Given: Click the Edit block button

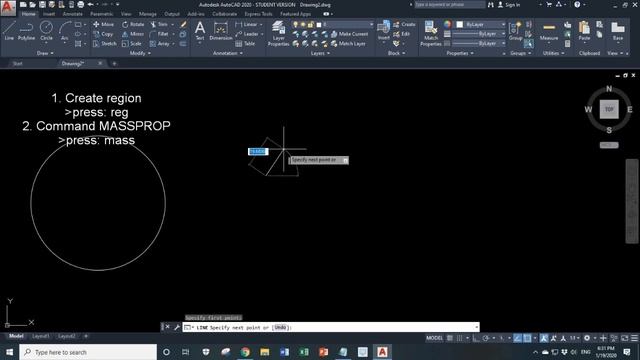Looking at the screenshot, I should click(402, 34).
